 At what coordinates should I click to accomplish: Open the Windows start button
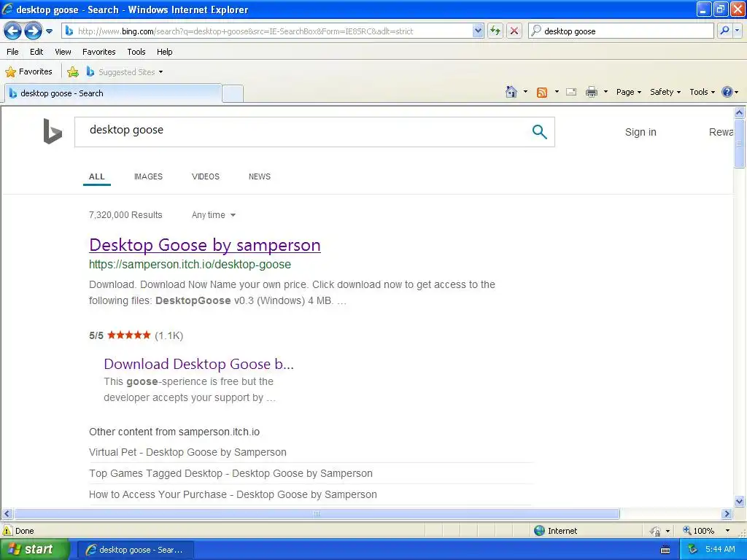point(34,550)
